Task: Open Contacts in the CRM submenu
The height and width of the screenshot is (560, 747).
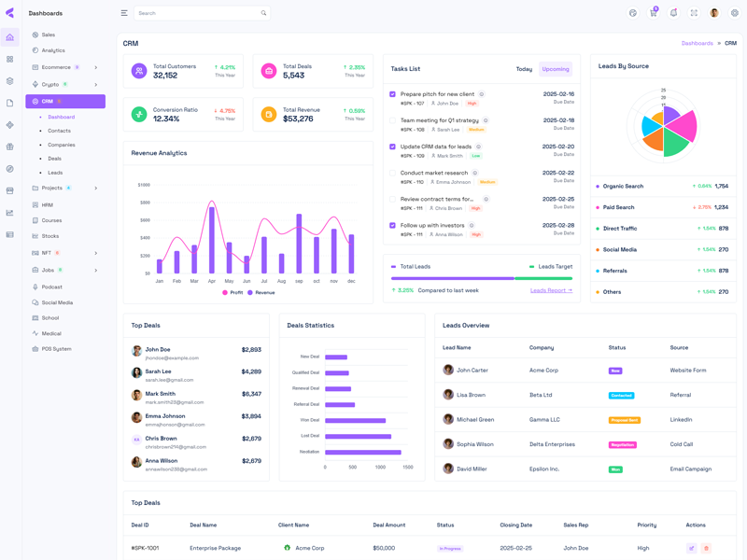Action: click(x=59, y=131)
